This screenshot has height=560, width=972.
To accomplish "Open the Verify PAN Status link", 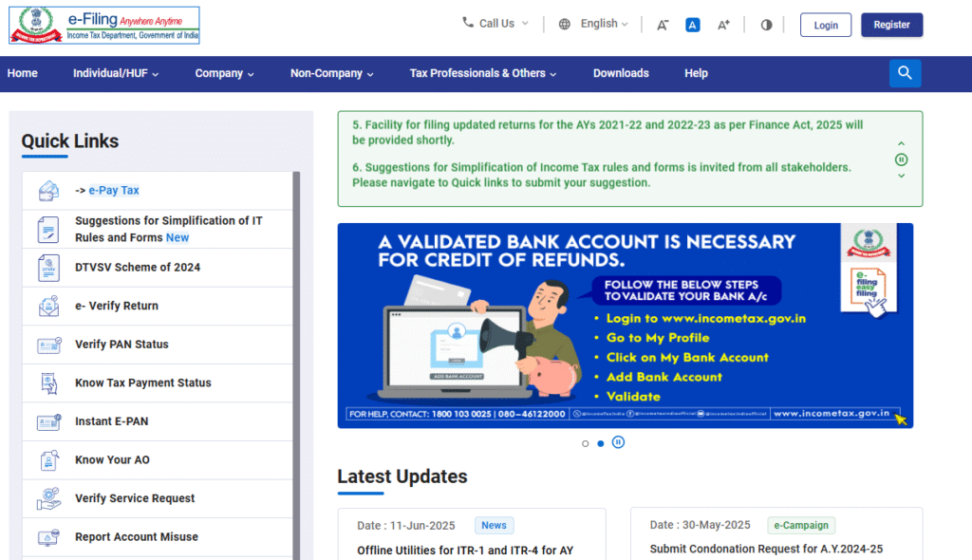I will click(x=121, y=345).
